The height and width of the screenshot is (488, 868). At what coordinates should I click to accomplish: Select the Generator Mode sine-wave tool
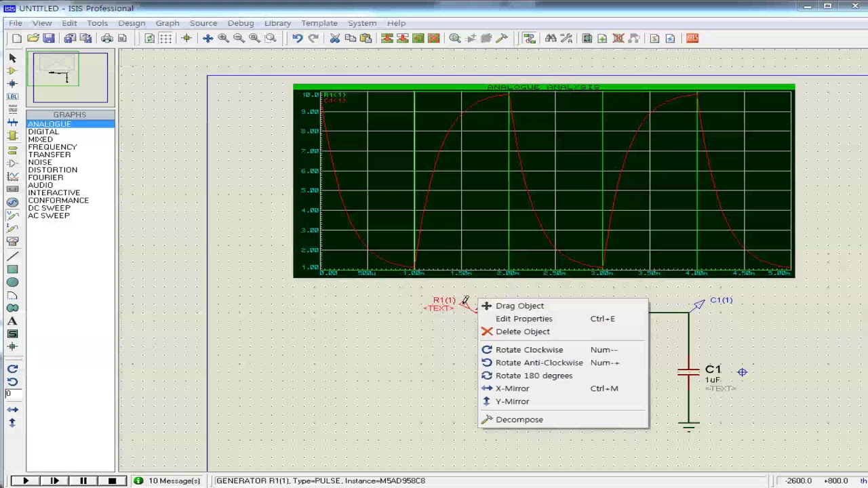(12, 202)
